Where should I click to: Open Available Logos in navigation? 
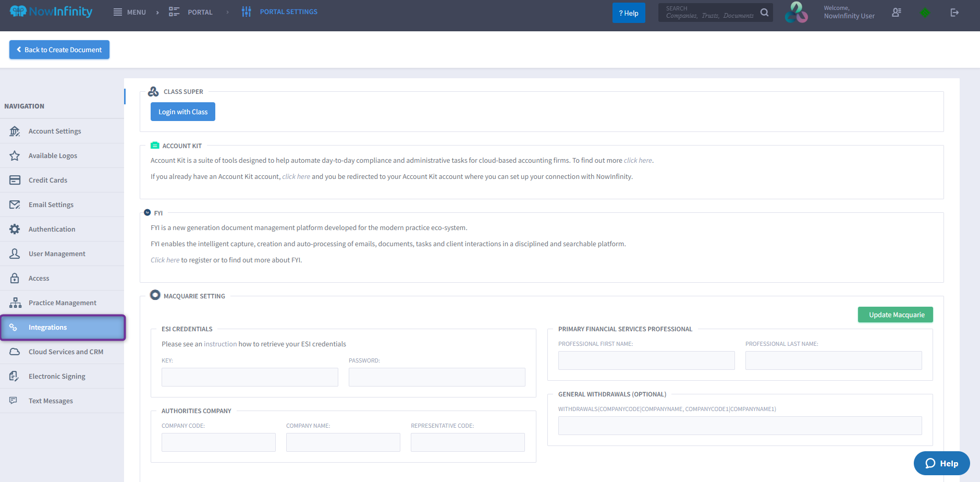(62, 155)
